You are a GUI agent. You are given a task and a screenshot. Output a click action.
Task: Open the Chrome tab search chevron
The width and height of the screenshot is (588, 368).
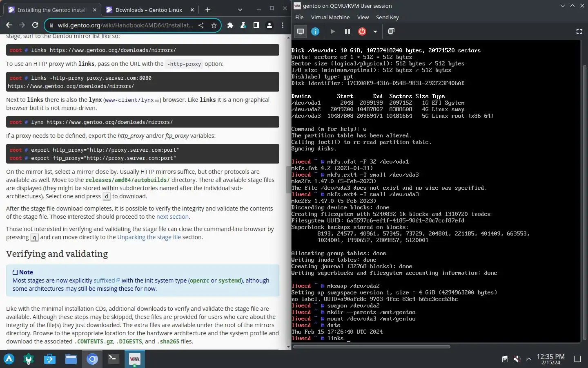[x=240, y=10]
